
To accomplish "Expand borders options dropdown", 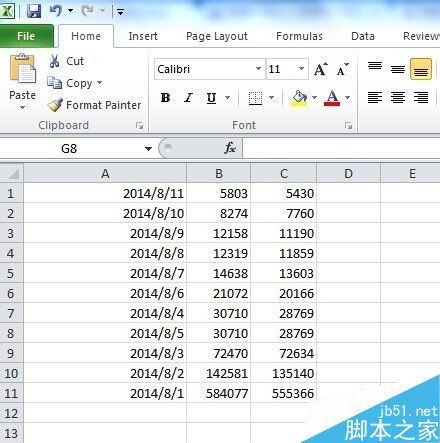I will pyautogui.click(x=272, y=98).
